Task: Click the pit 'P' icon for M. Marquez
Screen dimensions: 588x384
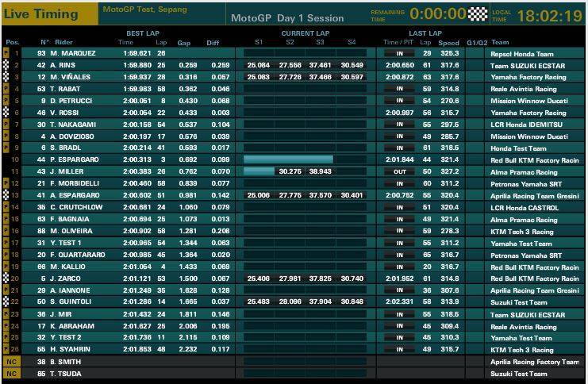Action: tap(6, 53)
